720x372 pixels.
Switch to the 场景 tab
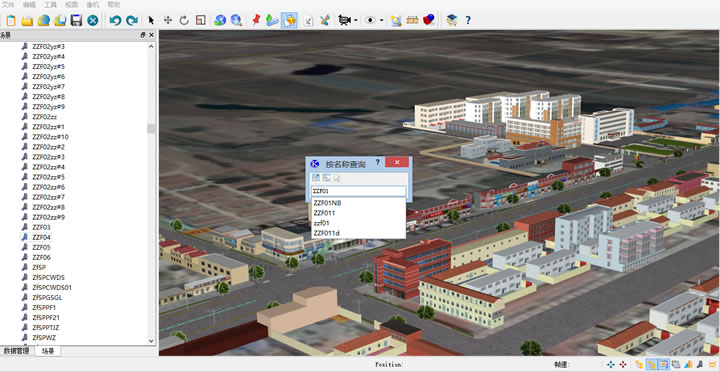point(48,351)
